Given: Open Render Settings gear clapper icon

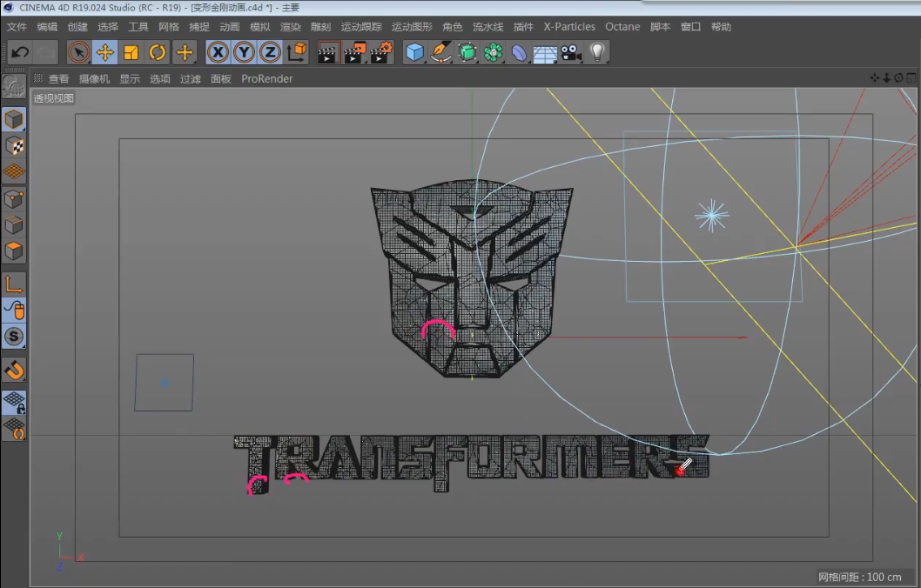Looking at the screenshot, I should (381, 52).
